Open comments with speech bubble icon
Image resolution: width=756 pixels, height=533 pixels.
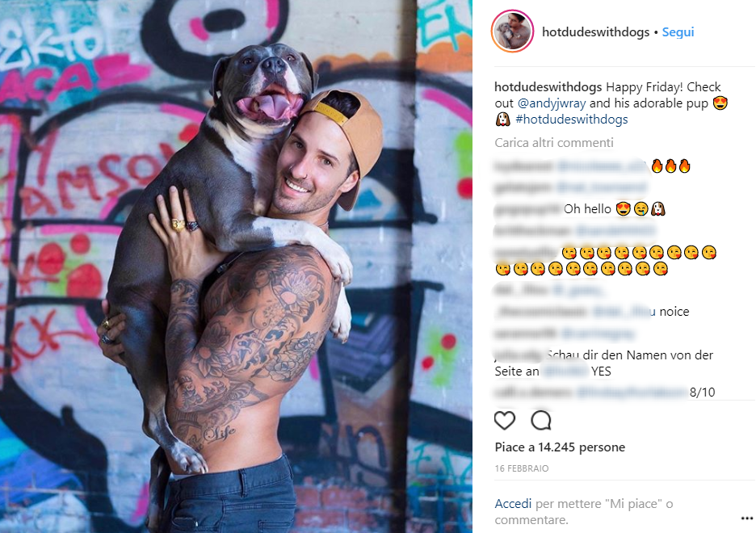point(541,420)
